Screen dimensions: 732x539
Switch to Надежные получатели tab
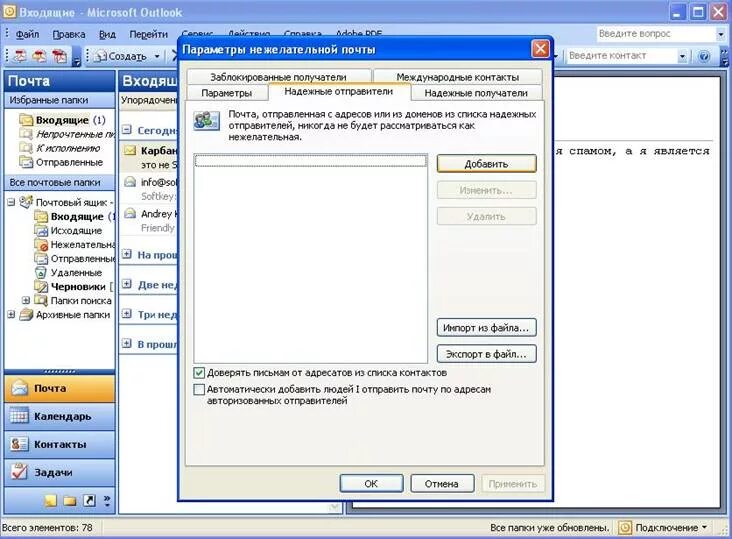click(476, 92)
